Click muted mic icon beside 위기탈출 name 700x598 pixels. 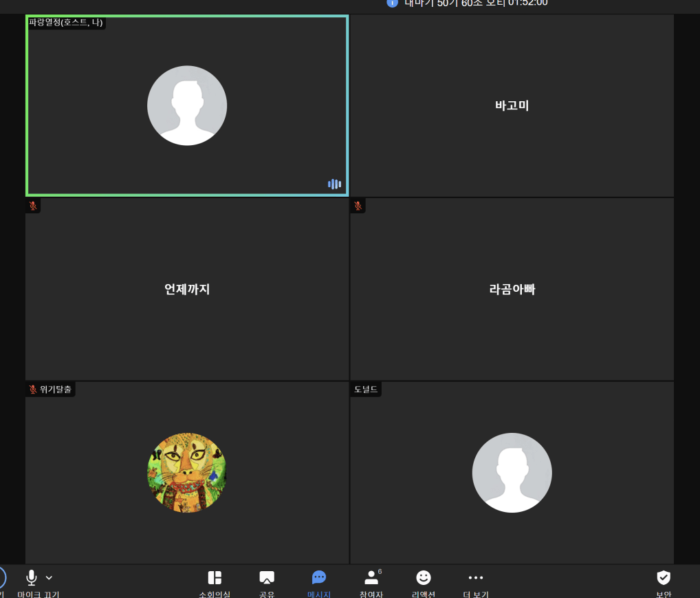tap(33, 389)
